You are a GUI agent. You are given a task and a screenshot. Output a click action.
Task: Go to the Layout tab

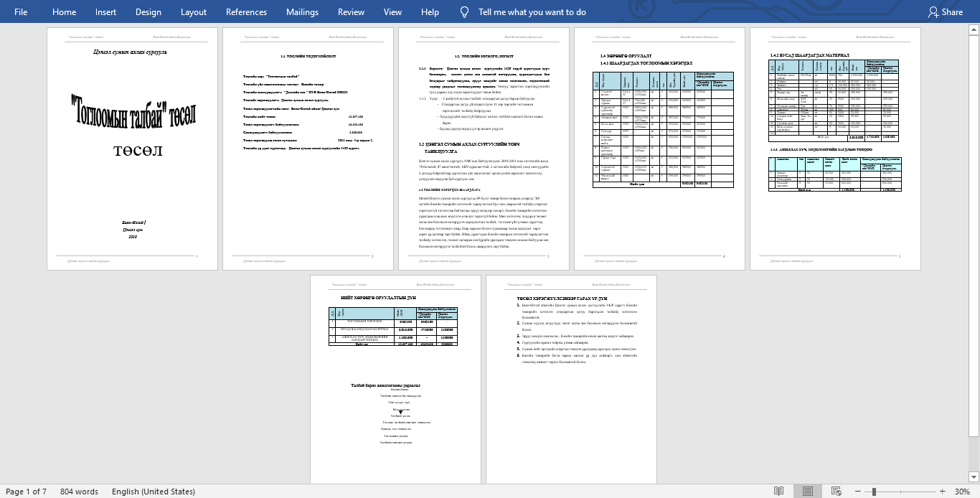193,11
